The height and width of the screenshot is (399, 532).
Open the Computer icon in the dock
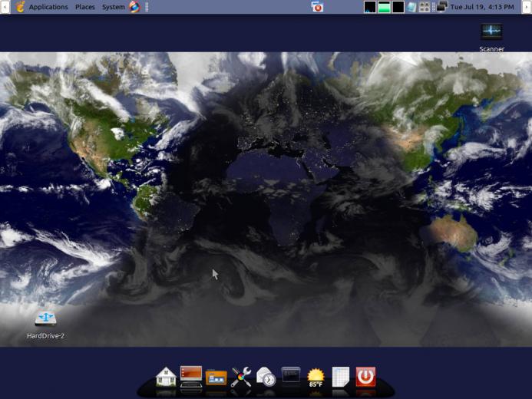coord(191,377)
